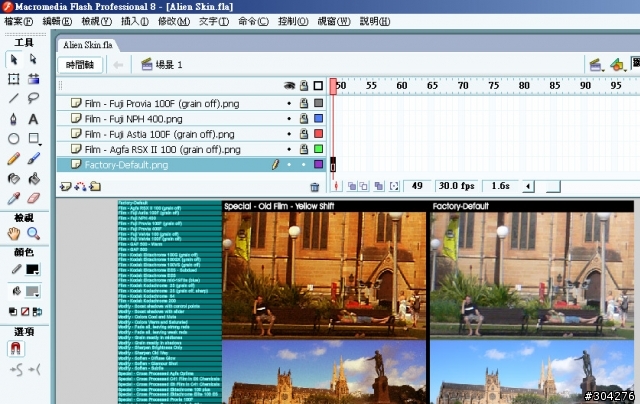The image size is (640, 404).
Task: Click frame 70 on the timeline ruler
Action: (463, 85)
